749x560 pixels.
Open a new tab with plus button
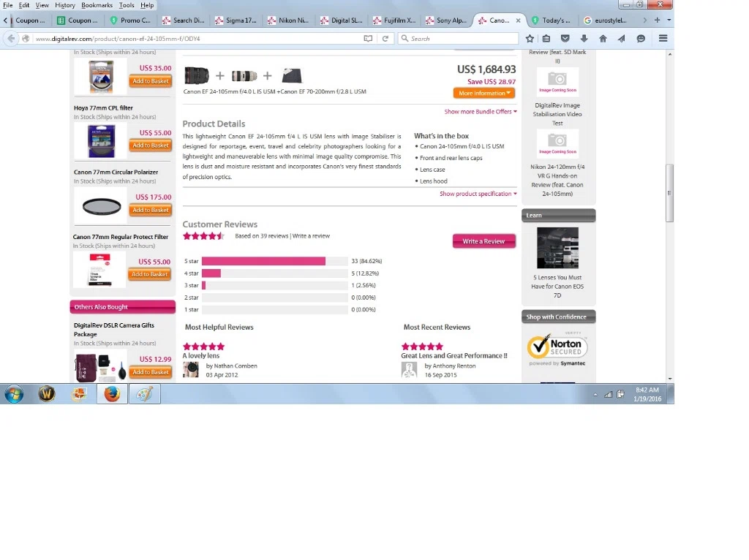click(658, 20)
